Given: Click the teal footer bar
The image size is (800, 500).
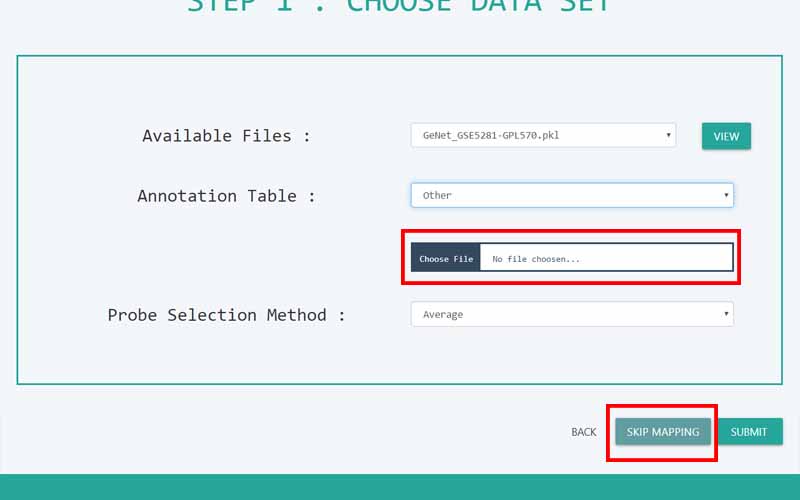Looking at the screenshot, I should (400, 487).
